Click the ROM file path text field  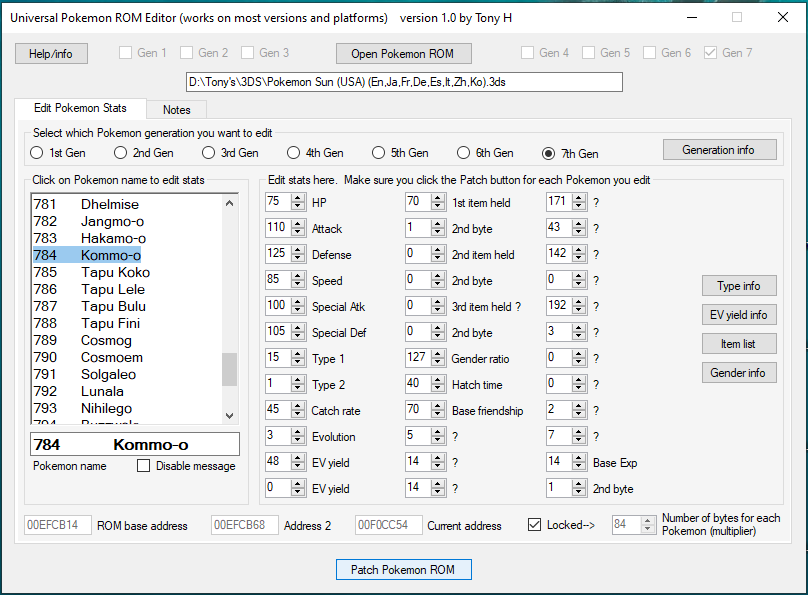coord(404,82)
